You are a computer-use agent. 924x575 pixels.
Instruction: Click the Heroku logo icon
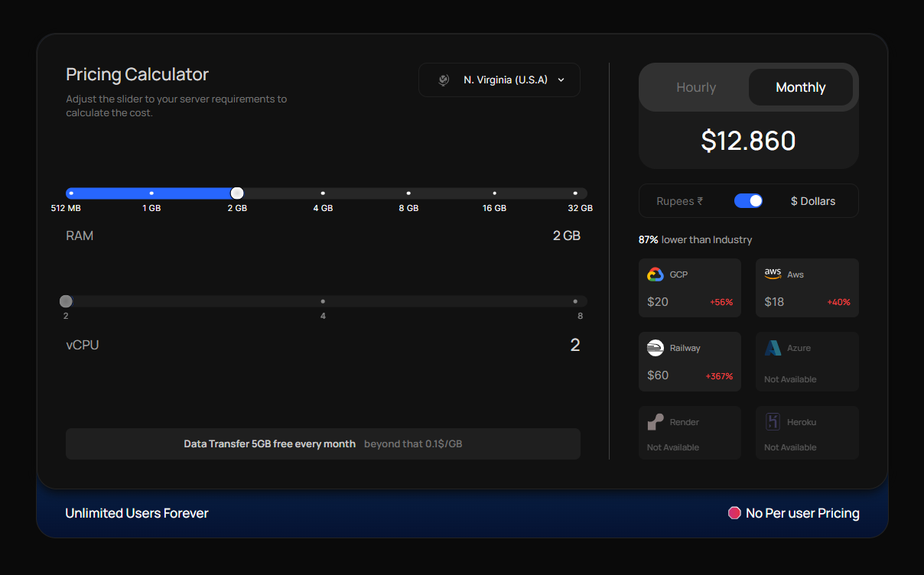coord(773,422)
